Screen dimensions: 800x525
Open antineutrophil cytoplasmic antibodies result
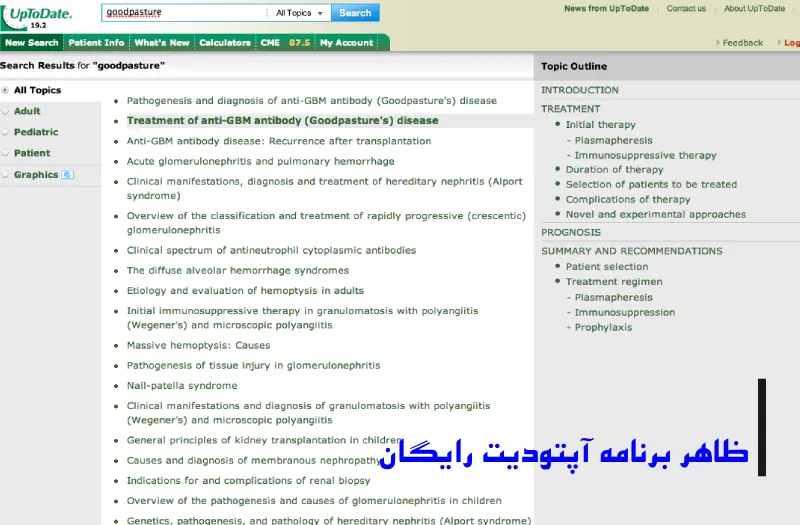pos(271,250)
